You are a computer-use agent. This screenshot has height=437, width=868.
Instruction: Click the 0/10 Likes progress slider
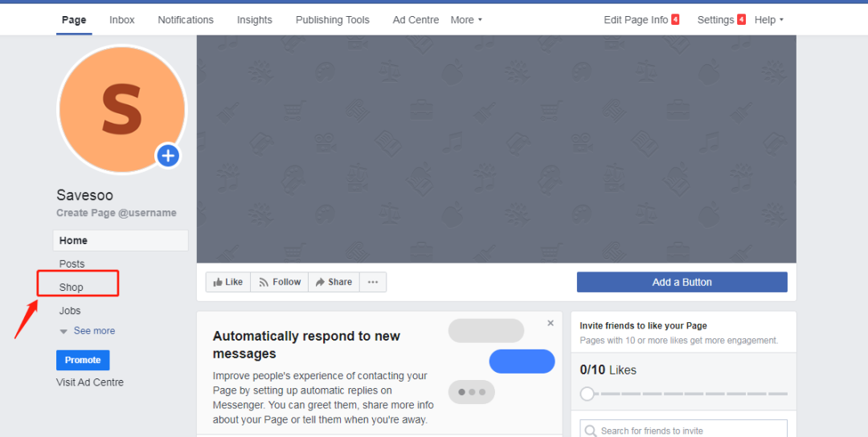pos(684,394)
